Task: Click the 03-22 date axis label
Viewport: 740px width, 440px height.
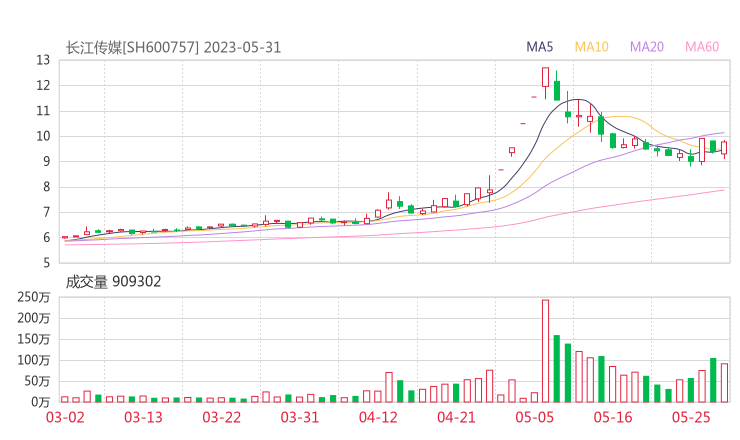Action: pos(222,417)
